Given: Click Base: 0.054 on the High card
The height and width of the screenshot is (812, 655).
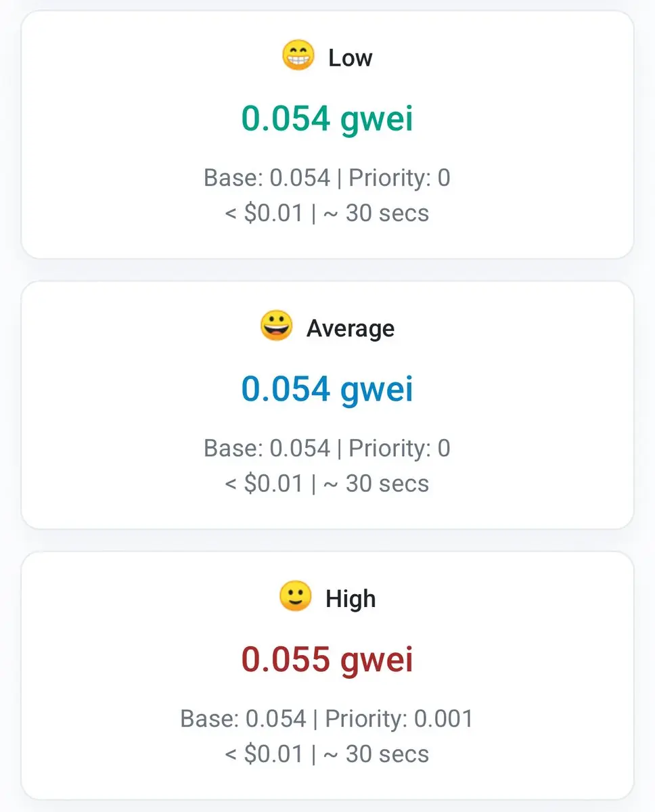Looking at the screenshot, I should coord(244,719).
